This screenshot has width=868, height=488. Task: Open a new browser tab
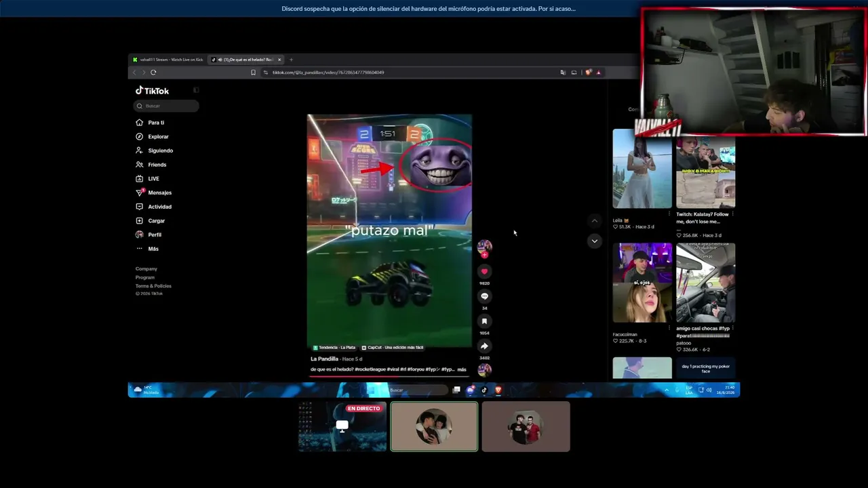291,60
